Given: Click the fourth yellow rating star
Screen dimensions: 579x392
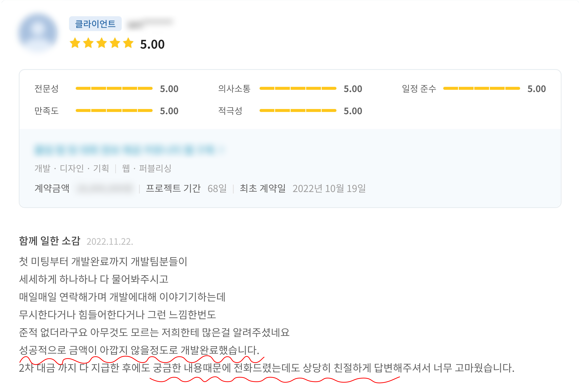Looking at the screenshot, I should (115, 43).
